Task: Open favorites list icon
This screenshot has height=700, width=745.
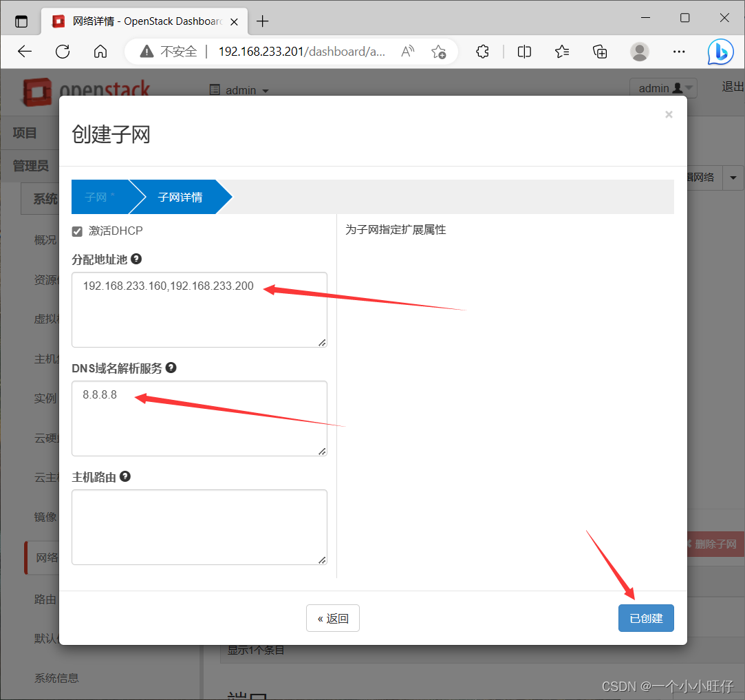Action: [562, 52]
